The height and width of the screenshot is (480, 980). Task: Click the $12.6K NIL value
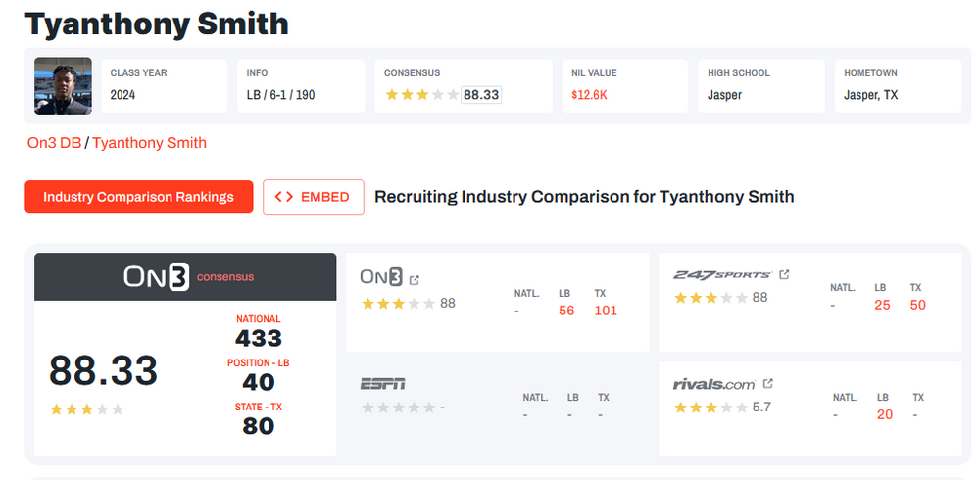590,95
